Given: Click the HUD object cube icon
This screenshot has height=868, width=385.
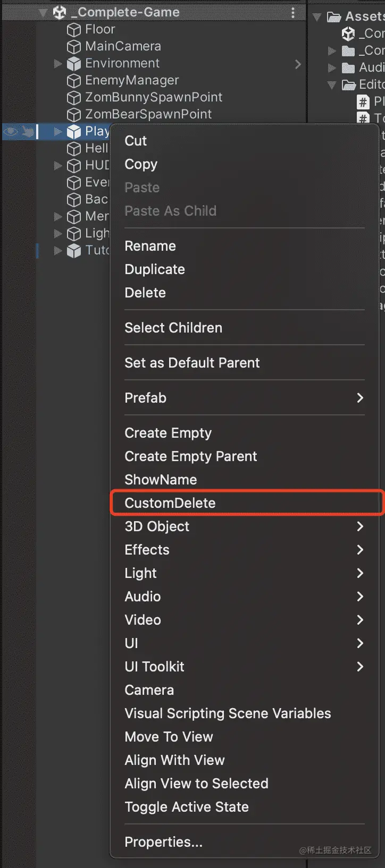Looking at the screenshot, I should [x=74, y=166].
